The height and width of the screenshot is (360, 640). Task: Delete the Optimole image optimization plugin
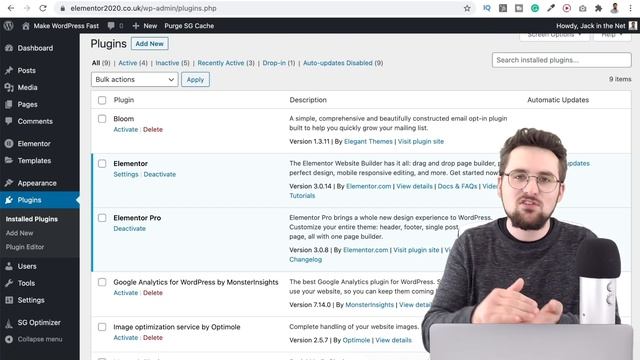(x=153, y=338)
